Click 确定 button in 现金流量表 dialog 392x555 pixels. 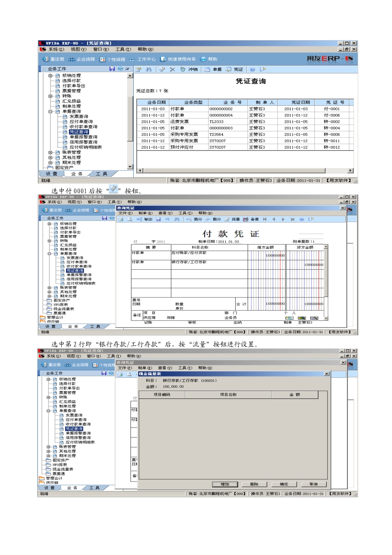pyautogui.click(x=284, y=484)
